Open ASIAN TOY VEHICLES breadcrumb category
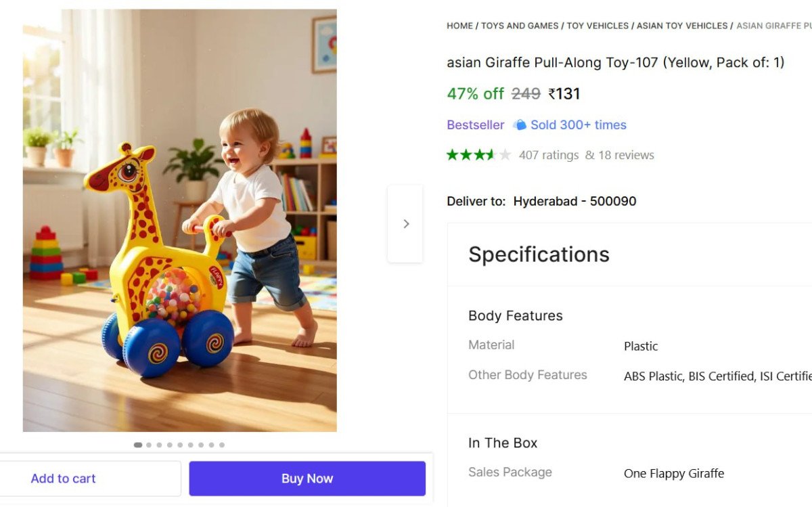The height and width of the screenshot is (507, 812). click(682, 26)
